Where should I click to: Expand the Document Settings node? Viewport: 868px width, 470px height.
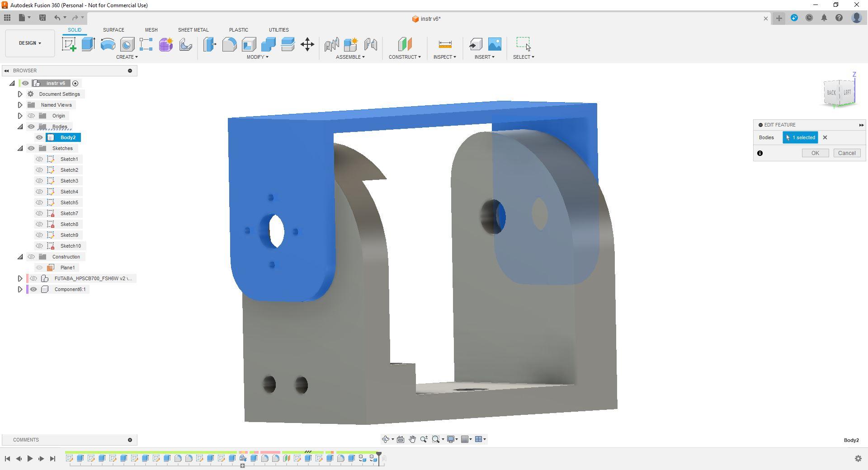[x=20, y=94]
